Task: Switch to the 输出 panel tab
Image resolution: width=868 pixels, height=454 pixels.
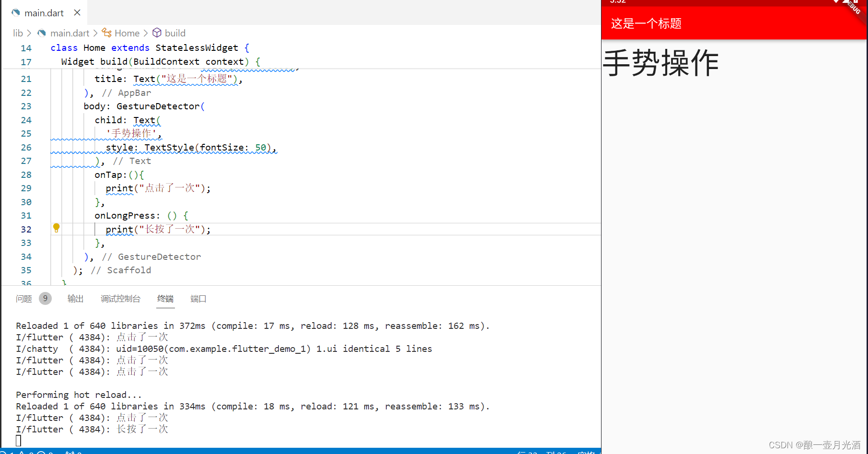Action: click(75, 298)
